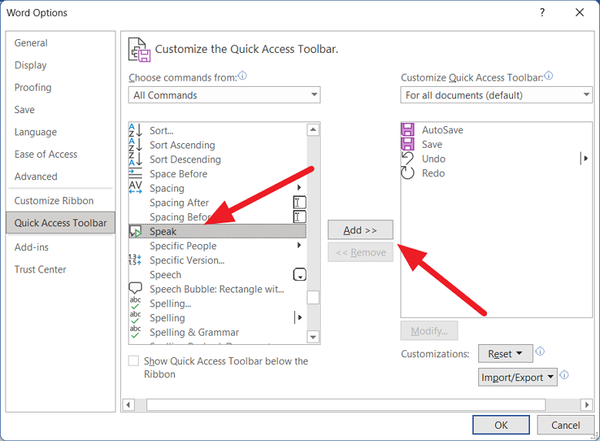Select the Quick Access Toolbar category
This screenshot has width=600, height=441.
pos(60,223)
